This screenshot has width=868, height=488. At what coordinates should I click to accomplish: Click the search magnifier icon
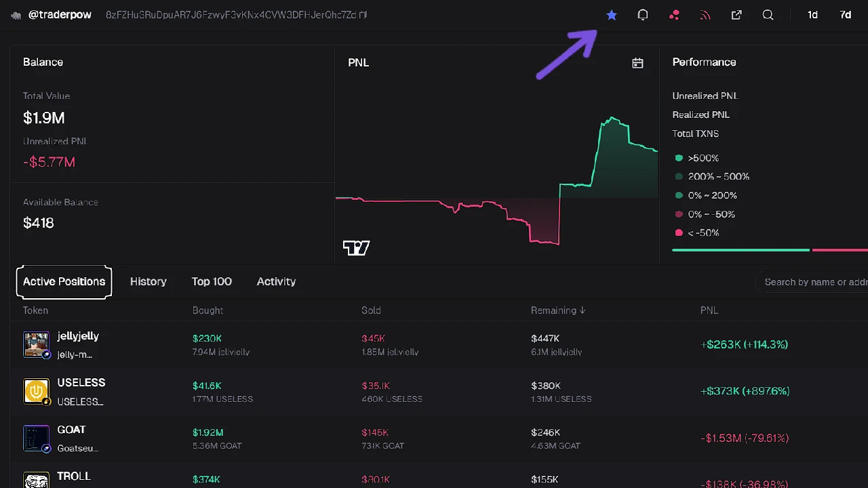[768, 15]
